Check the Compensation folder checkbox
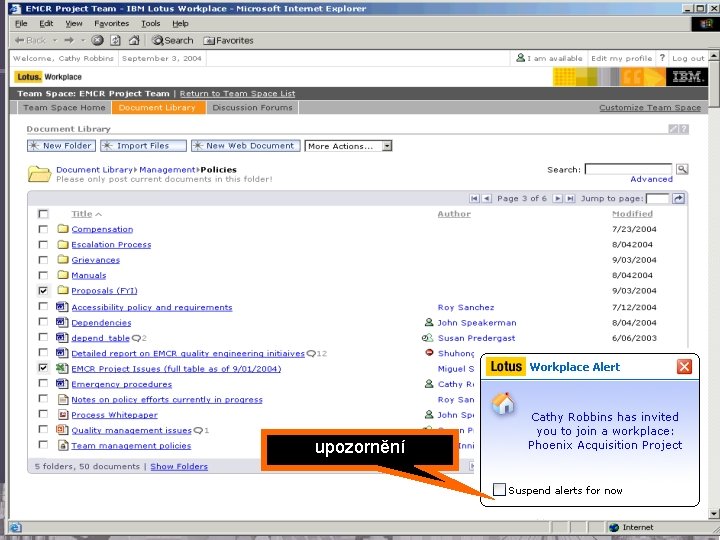Screen dimensions: 720x540 pos(43,229)
